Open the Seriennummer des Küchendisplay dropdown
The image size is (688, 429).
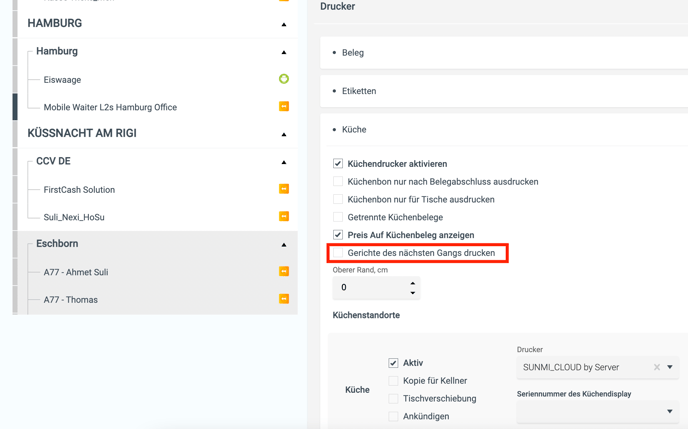tap(670, 411)
